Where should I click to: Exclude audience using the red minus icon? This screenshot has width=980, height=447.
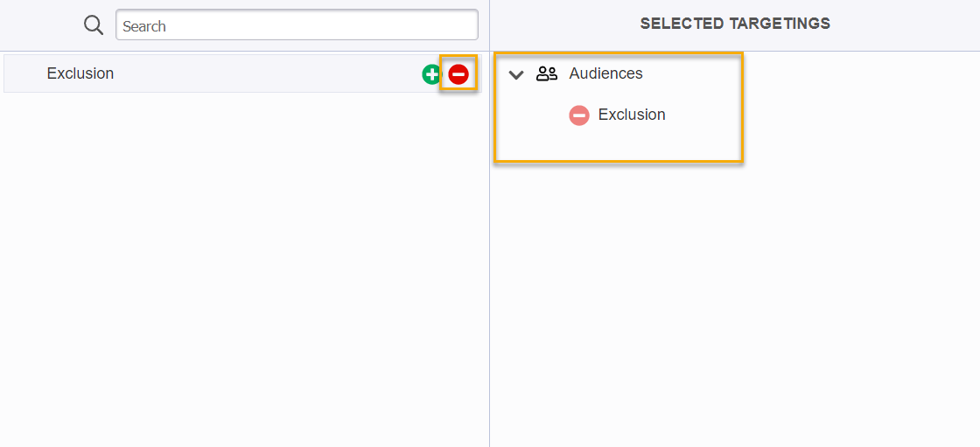[458, 74]
